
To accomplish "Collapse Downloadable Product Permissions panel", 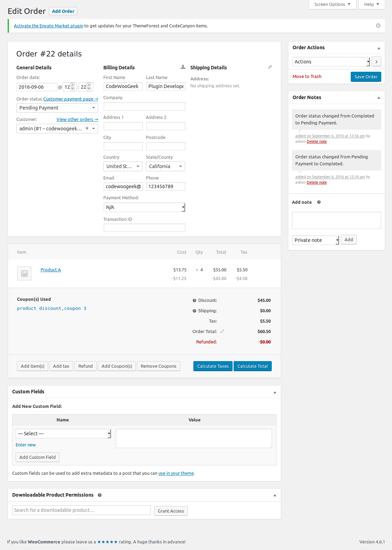I will tap(275, 495).
